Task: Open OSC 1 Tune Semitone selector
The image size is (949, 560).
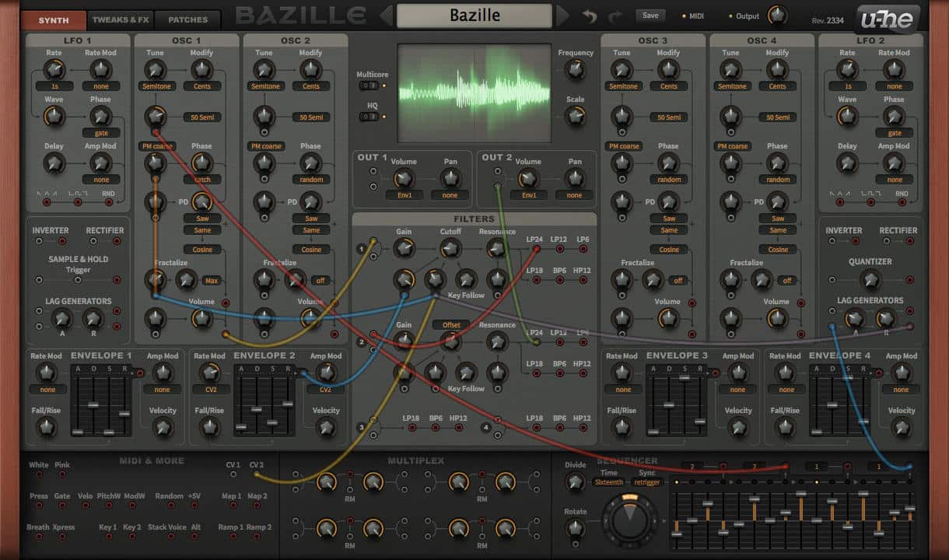Action: click(x=156, y=86)
